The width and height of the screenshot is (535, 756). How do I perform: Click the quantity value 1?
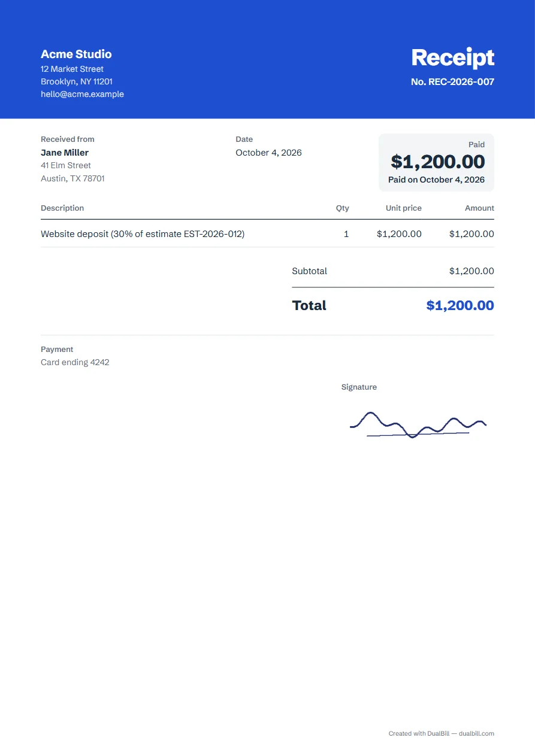pos(346,234)
